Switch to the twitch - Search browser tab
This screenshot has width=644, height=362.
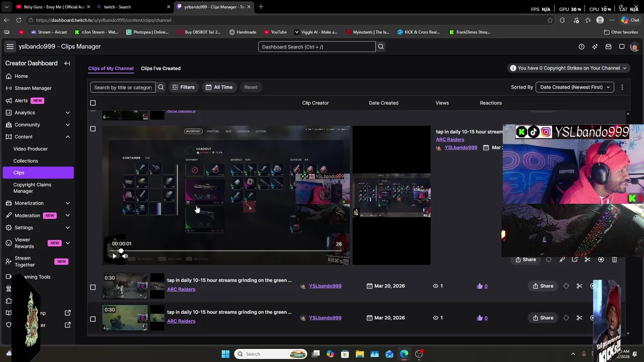point(133,7)
